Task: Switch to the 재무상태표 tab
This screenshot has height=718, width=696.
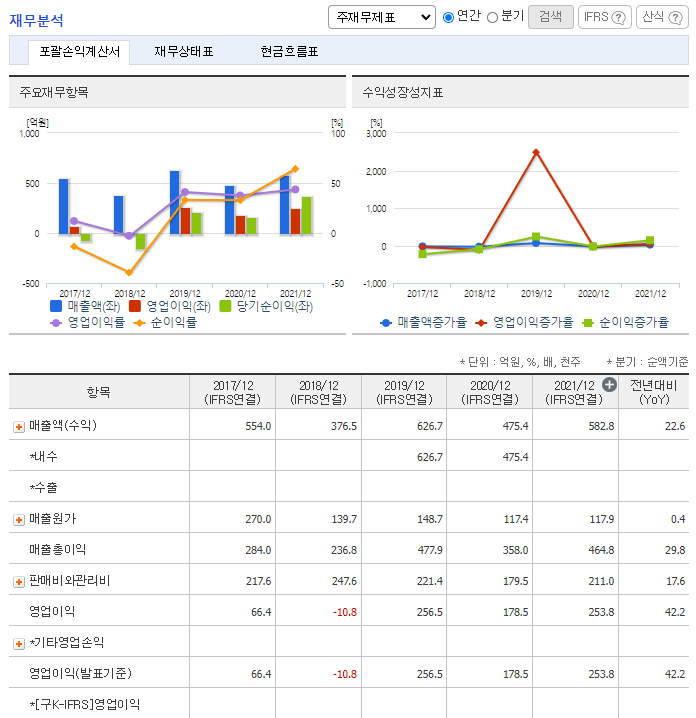Action: click(184, 51)
